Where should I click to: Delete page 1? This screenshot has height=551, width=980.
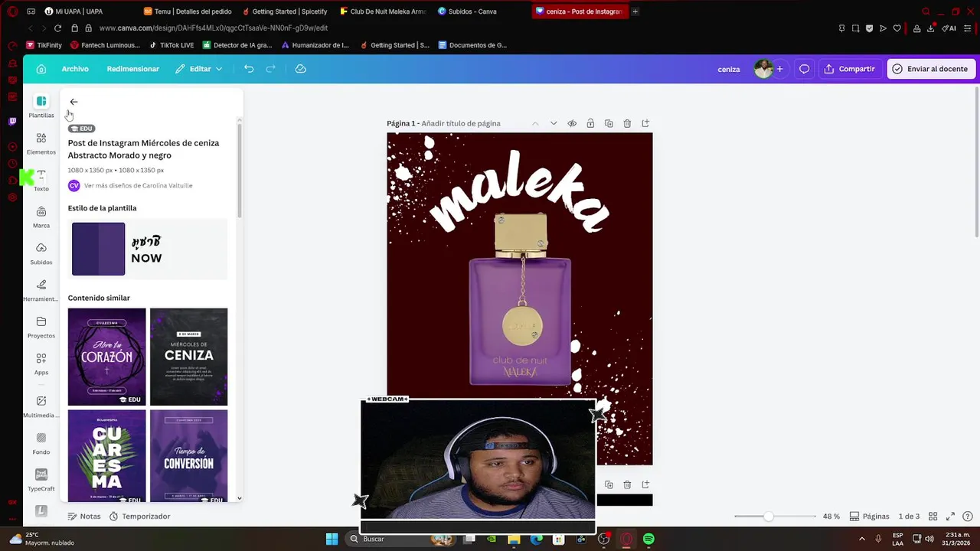[x=627, y=123]
